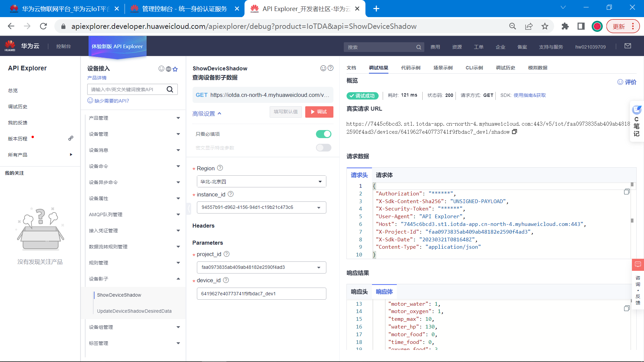This screenshot has height=362, width=644.
Task: Toggle the 密文显示特定参数 switch
Action: (x=323, y=148)
